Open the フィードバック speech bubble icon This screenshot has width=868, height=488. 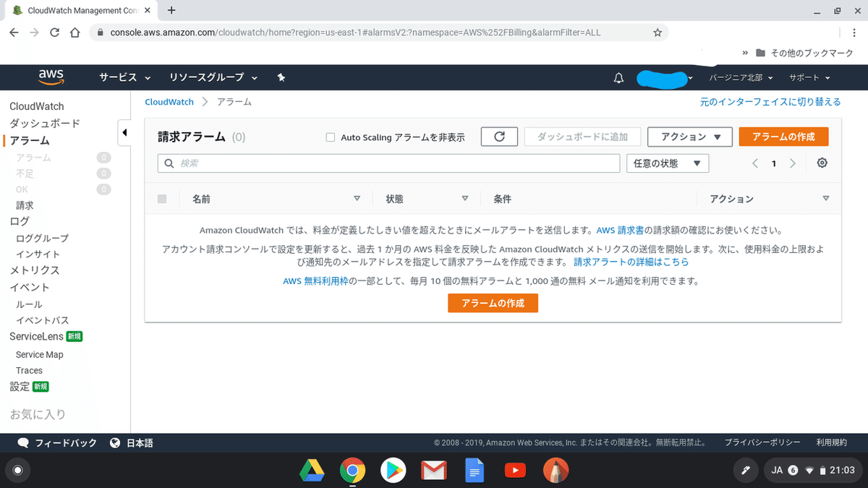coord(22,442)
